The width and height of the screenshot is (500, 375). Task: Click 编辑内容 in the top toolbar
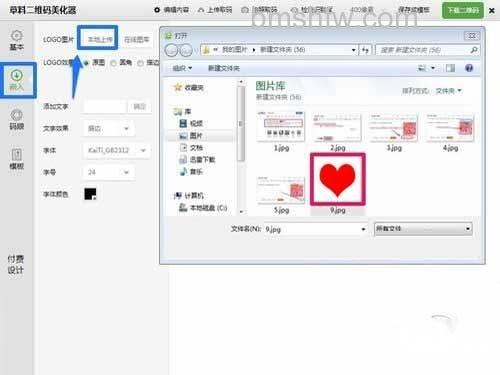coord(172,10)
